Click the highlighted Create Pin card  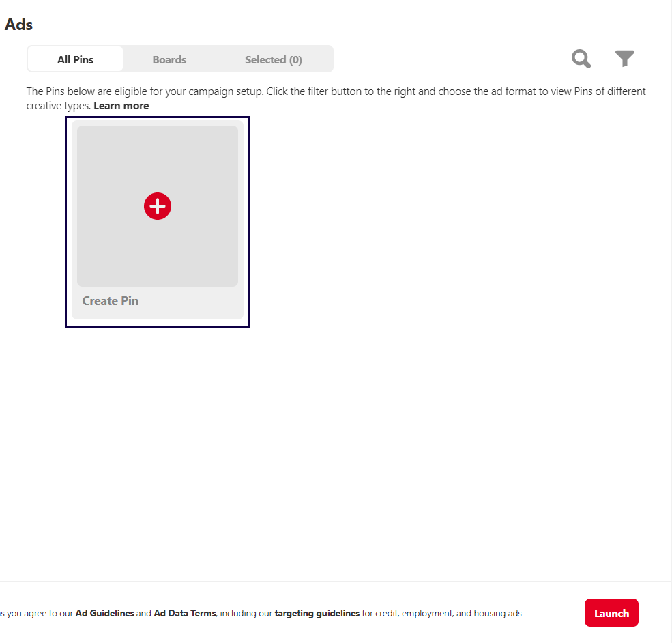coord(157,221)
